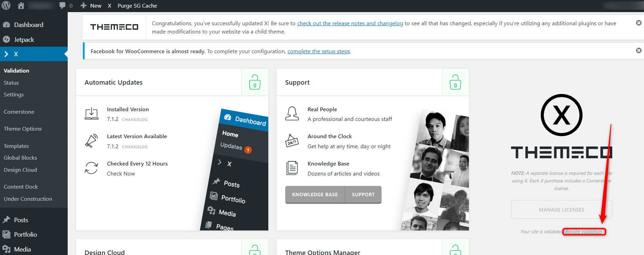
Task: Click the WordPress logo in admin bar
Action: [x=6, y=6]
